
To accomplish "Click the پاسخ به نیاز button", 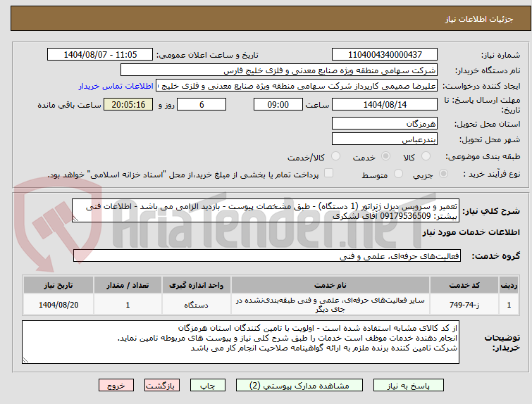I will click(x=409, y=386).
